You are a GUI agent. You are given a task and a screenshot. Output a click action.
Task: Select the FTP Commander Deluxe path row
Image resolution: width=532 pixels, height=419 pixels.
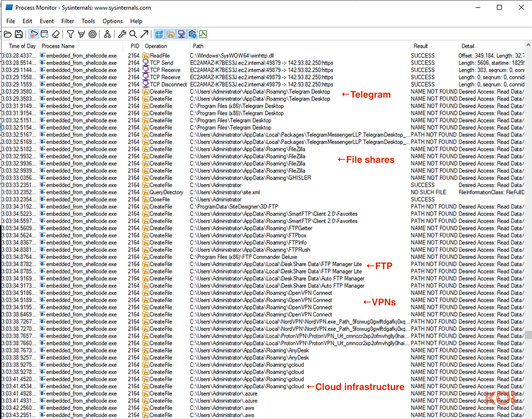pyautogui.click(x=263, y=257)
